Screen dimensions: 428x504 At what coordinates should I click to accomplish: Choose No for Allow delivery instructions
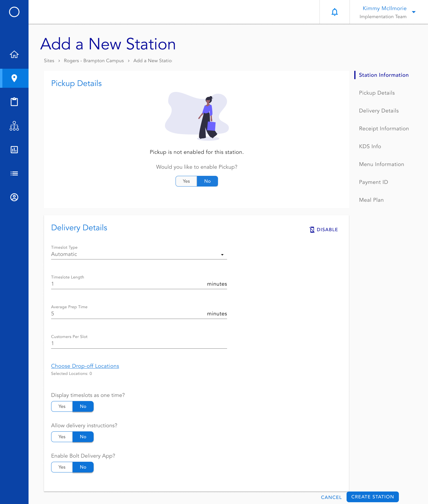pyautogui.click(x=83, y=437)
